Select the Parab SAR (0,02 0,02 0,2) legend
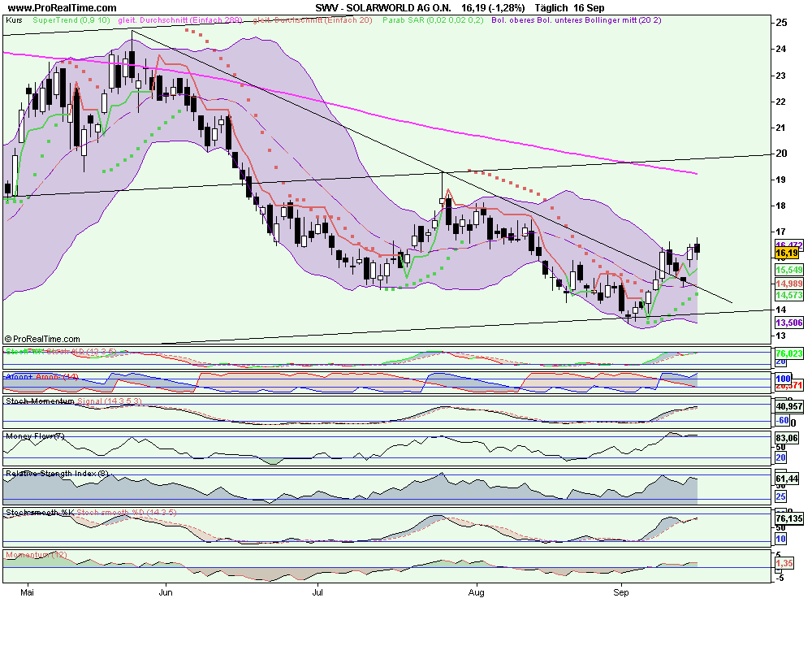 [433, 20]
